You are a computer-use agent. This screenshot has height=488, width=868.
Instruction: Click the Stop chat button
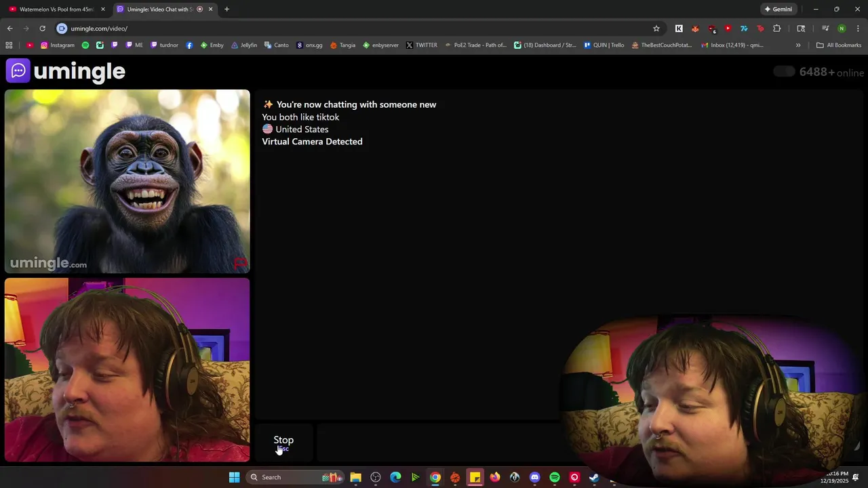point(283,443)
